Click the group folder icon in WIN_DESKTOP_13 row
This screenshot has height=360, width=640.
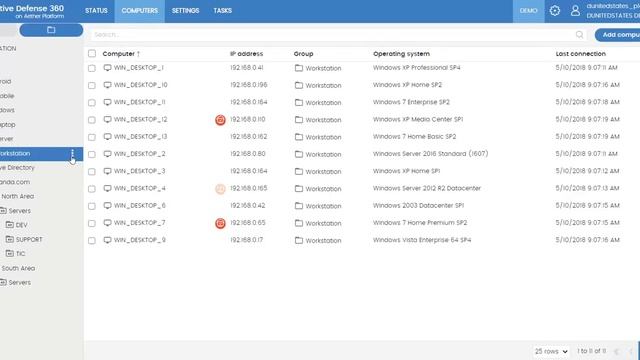[299, 137]
